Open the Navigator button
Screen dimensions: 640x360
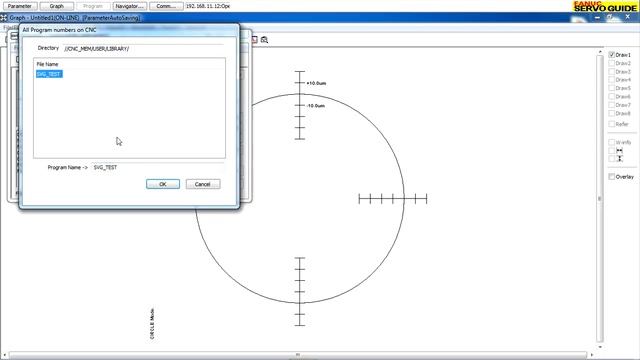(x=129, y=6)
